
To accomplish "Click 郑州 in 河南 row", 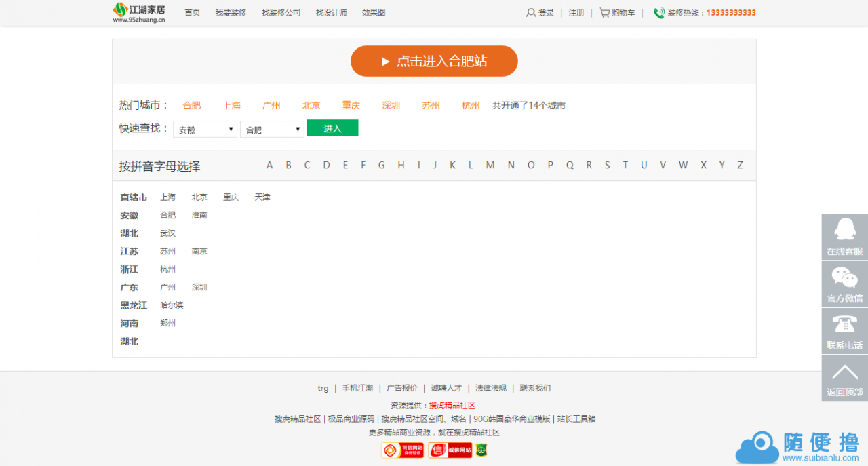I will tap(167, 324).
